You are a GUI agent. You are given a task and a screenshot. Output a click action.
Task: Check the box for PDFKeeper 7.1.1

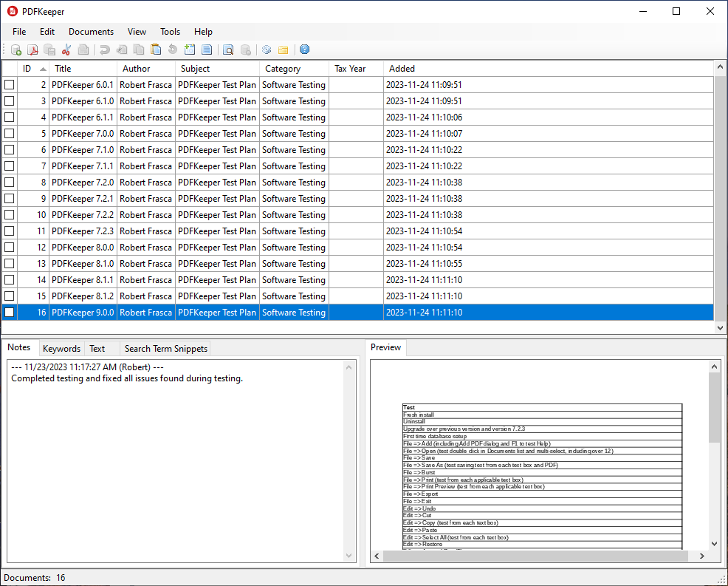[x=10, y=166]
